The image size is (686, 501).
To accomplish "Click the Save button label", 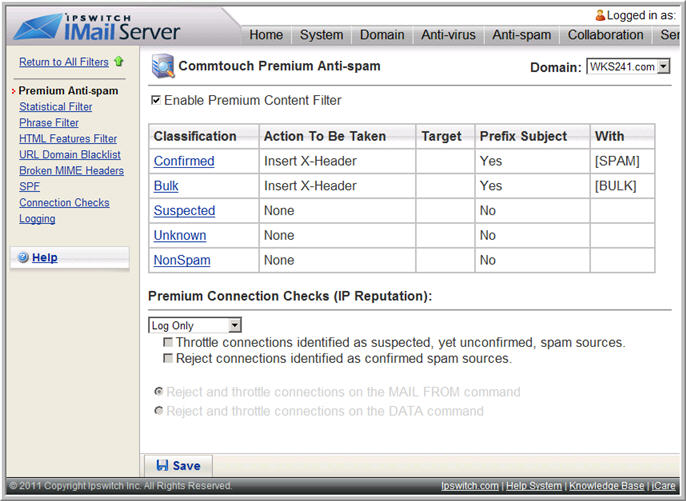I will pyautogui.click(x=186, y=466).
